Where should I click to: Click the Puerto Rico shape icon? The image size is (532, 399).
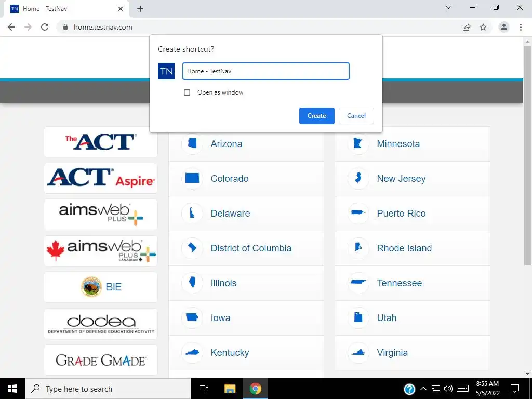coord(358,214)
